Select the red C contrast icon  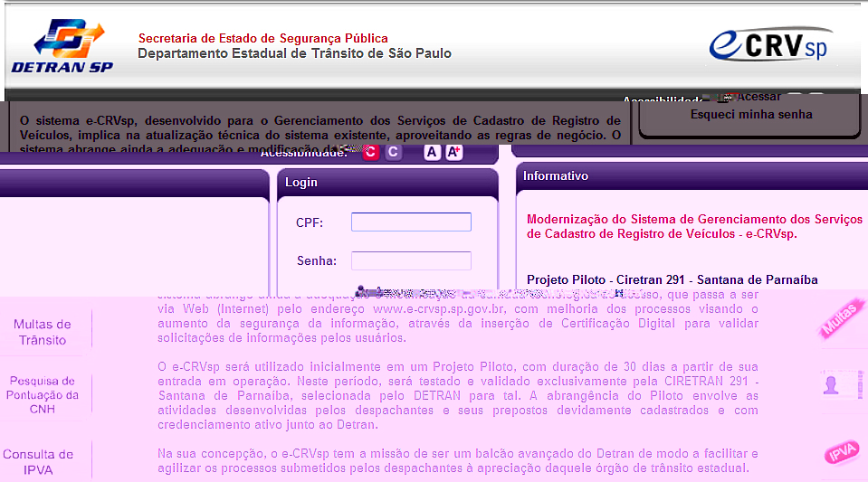click(371, 152)
